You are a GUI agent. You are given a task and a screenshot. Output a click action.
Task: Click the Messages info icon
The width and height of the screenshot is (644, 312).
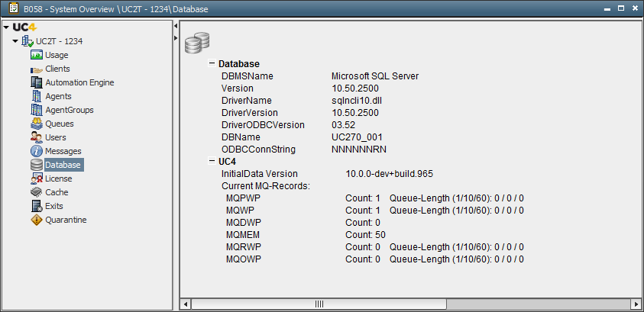(37, 151)
